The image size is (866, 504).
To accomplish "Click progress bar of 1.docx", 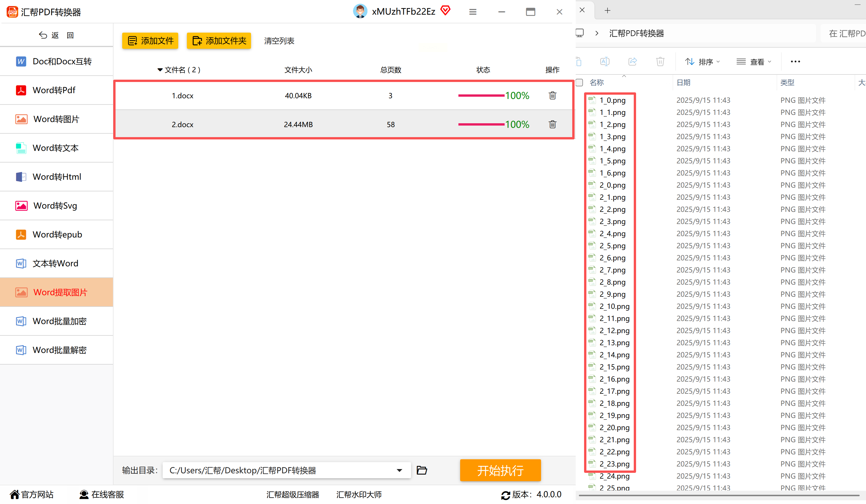I will [x=481, y=96].
